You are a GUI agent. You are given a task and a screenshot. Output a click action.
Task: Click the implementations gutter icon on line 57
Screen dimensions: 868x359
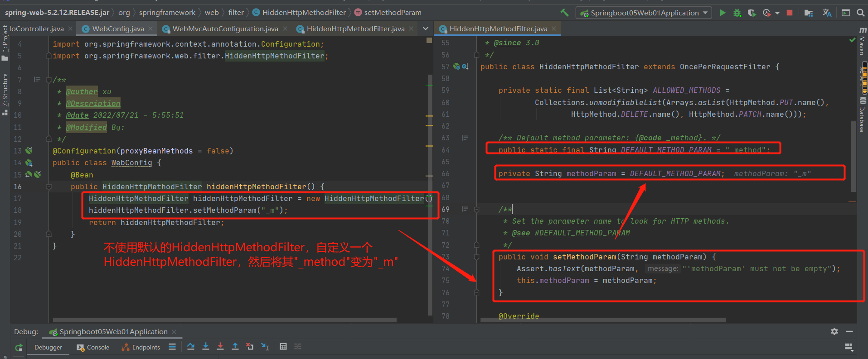pyautogui.click(x=465, y=67)
